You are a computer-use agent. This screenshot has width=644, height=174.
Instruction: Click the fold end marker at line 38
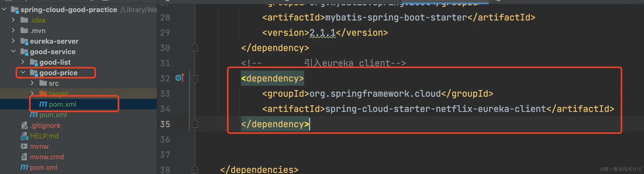click(195, 170)
